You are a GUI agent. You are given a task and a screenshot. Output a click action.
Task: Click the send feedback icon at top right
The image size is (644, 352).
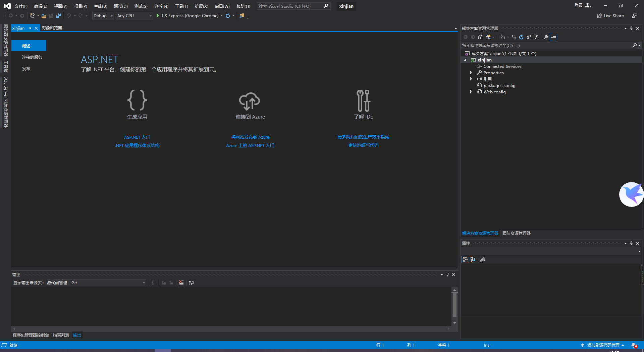(635, 16)
